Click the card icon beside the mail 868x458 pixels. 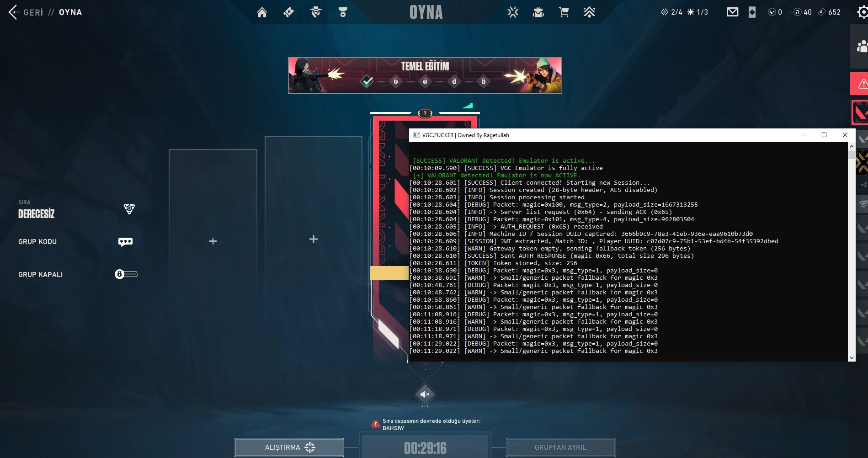(752, 12)
